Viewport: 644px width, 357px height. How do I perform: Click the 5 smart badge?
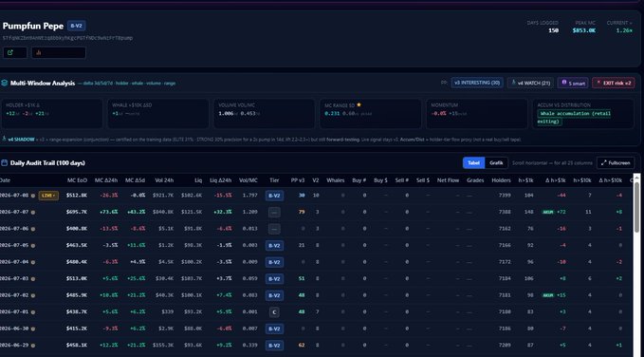pyautogui.click(x=573, y=84)
